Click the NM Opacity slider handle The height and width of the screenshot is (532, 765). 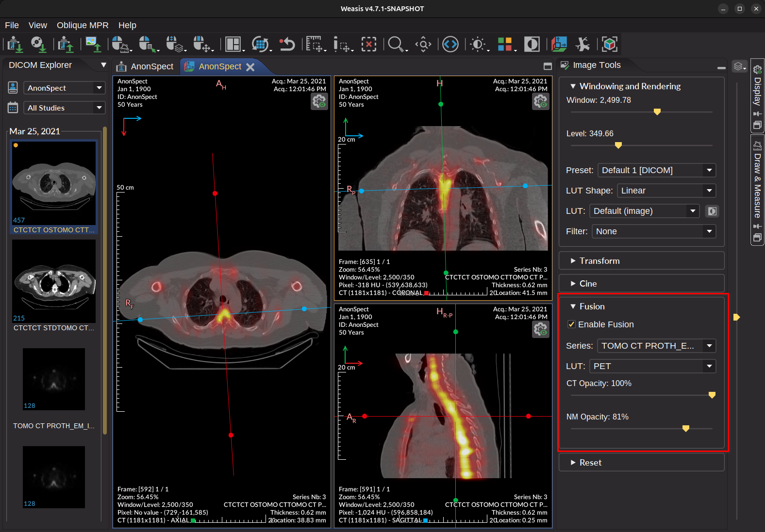tap(686, 428)
